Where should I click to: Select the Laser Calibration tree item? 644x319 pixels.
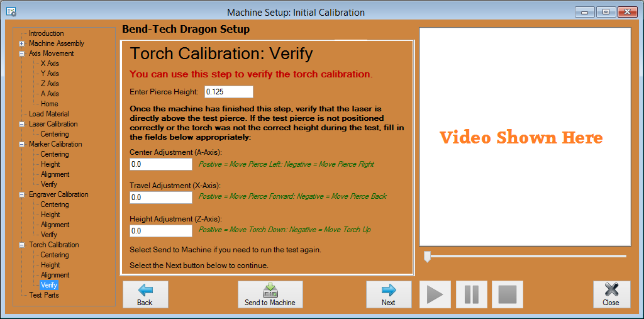pos(53,124)
